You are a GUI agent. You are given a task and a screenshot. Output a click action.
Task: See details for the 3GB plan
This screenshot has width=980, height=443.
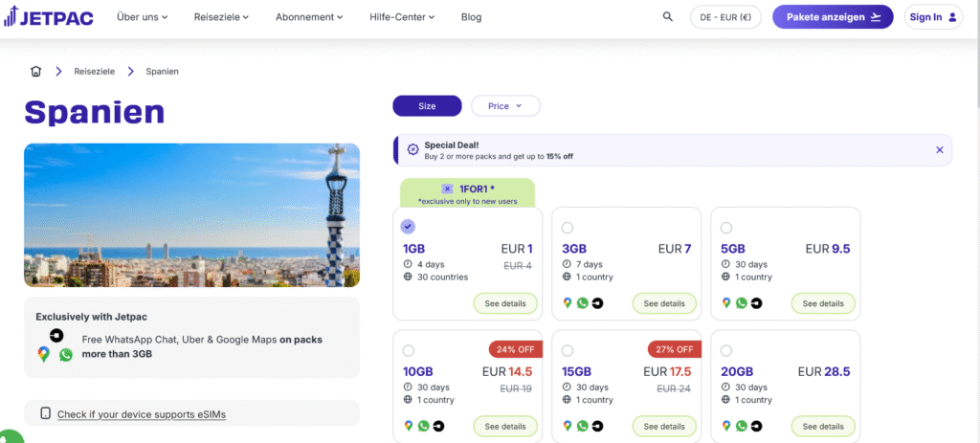(x=664, y=303)
